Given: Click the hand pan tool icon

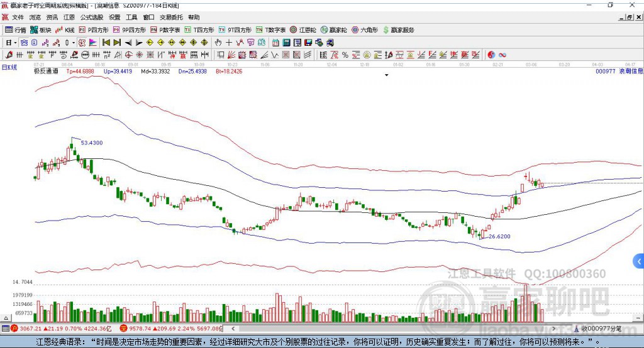Looking at the screenshot, I should 218,43.
